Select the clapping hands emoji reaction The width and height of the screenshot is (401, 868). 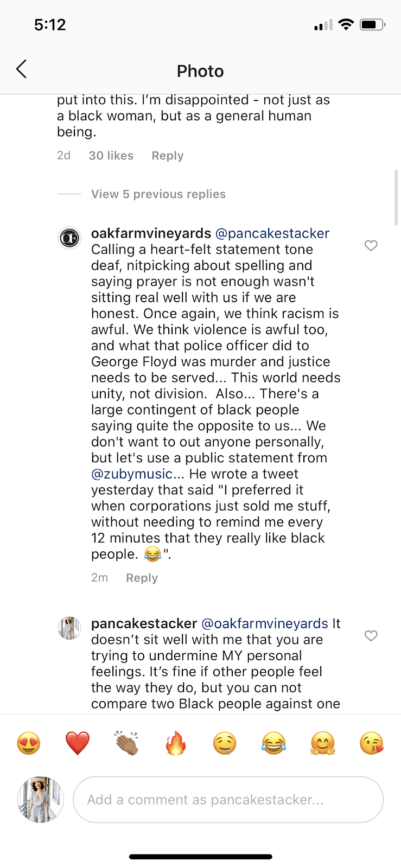pyautogui.click(x=126, y=743)
